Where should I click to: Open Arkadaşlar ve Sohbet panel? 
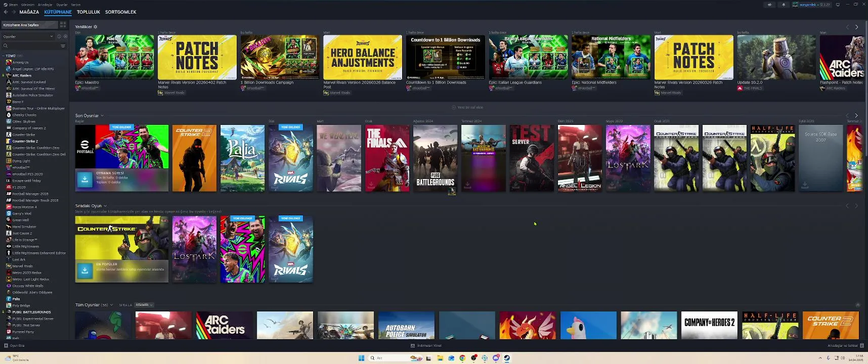(845, 346)
